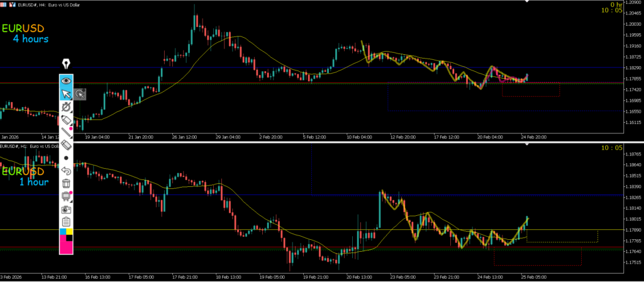Take a chart screenshot with the camera icon
The width and height of the screenshot is (644, 282).
(x=66, y=208)
